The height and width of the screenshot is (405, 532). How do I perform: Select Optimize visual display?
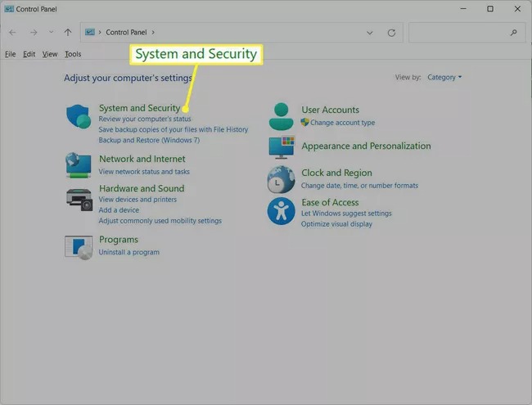click(336, 224)
